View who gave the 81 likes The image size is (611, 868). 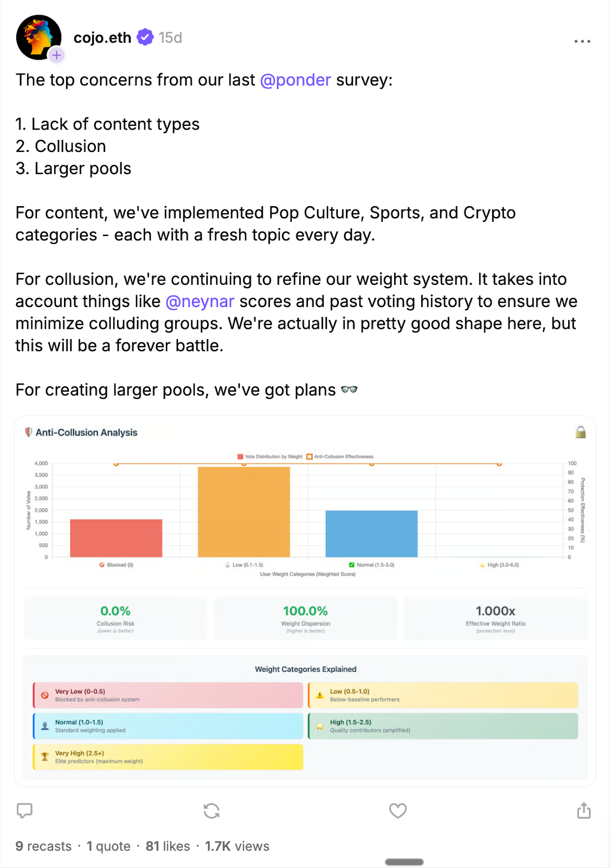168,846
